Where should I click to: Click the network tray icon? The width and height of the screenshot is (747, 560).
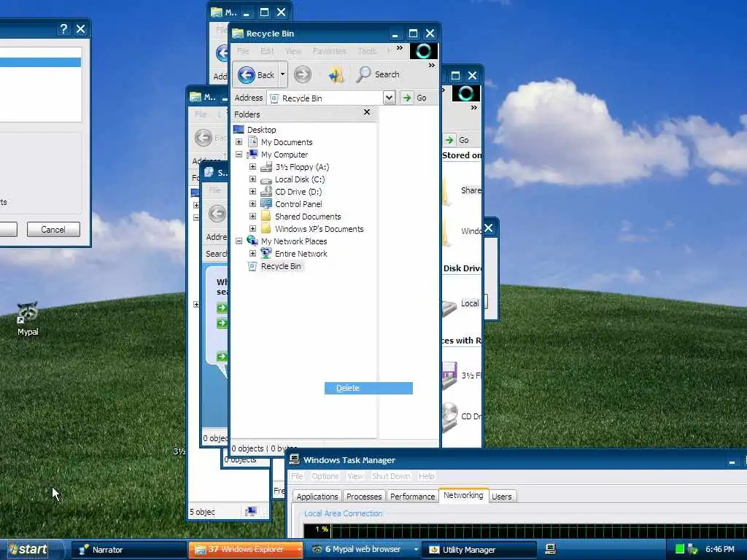point(693,549)
